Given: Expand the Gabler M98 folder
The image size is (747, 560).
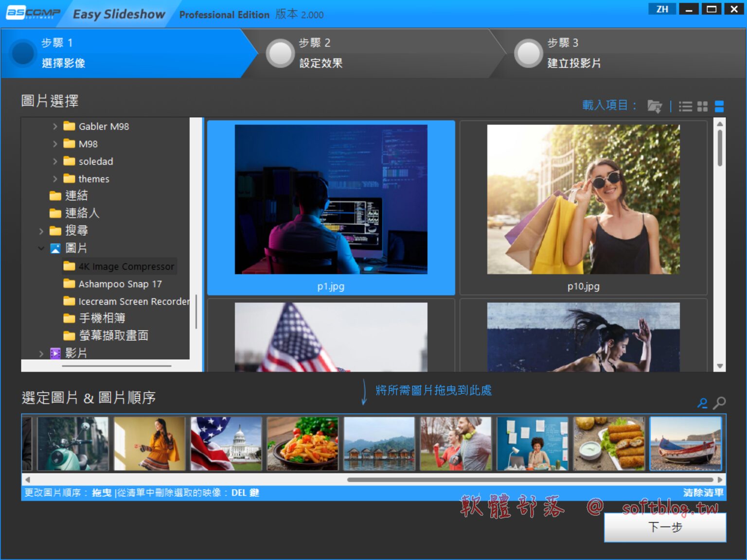Looking at the screenshot, I should tap(55, 126).
